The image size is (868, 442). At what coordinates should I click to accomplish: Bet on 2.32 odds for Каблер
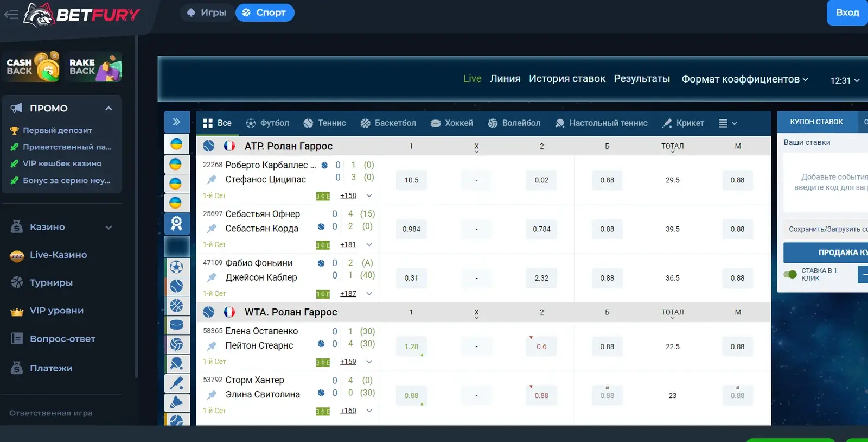click(541, 278)
